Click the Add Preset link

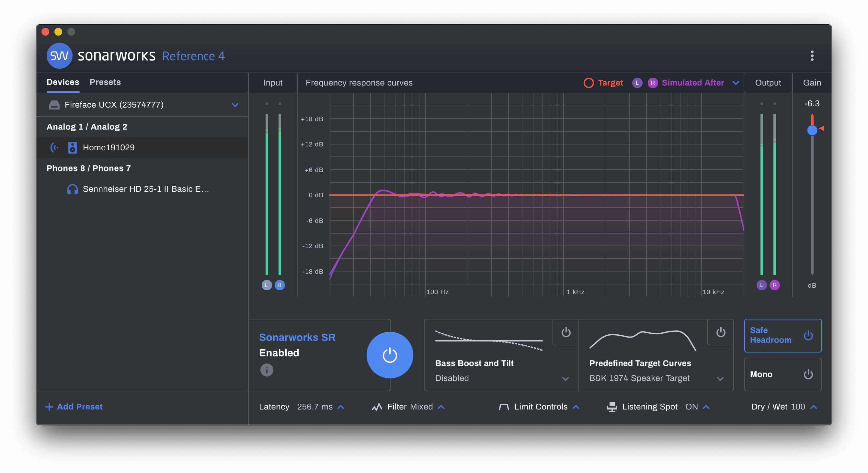click(x=74, y=407)
